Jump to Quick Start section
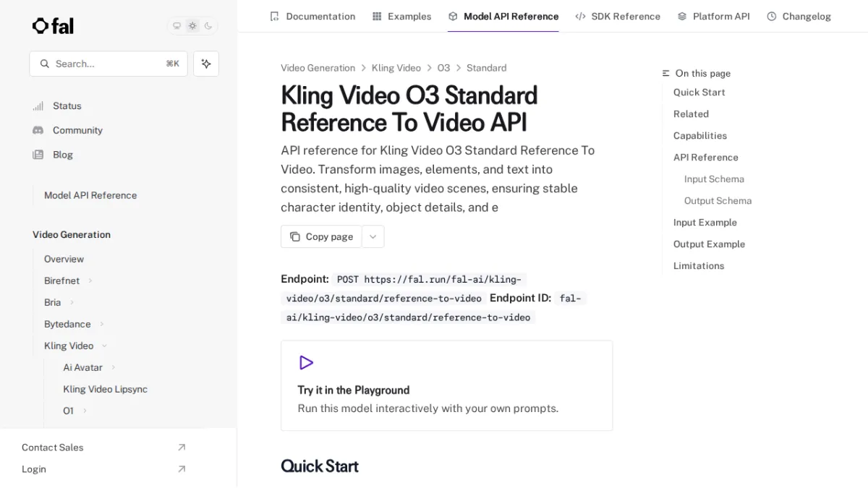This screenshot has height=488, width=868. (x=699, y=93)
